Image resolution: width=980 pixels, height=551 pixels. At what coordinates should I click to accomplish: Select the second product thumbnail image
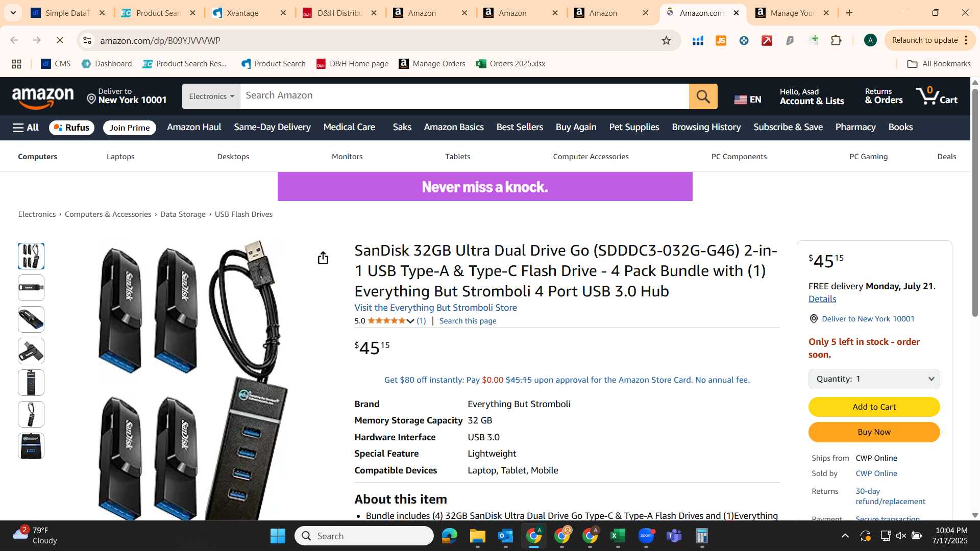coord(31,288)
